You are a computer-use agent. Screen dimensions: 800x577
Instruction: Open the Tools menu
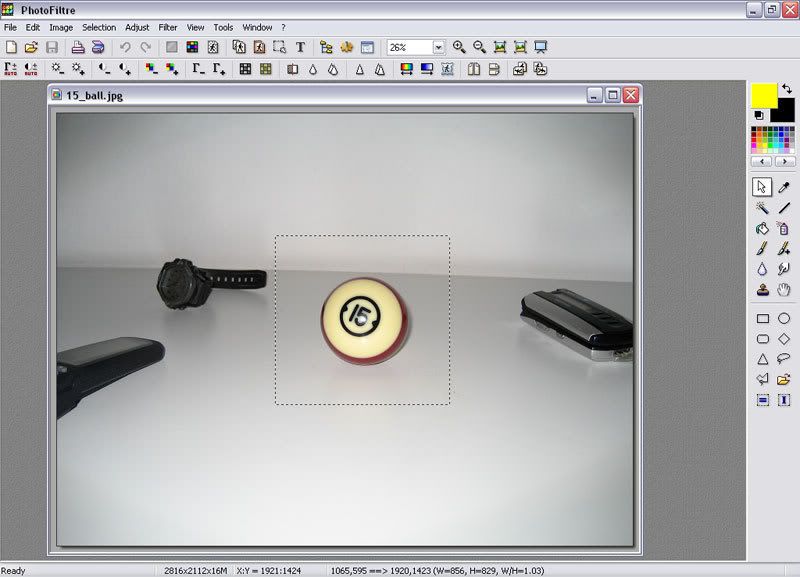[223, 28]
